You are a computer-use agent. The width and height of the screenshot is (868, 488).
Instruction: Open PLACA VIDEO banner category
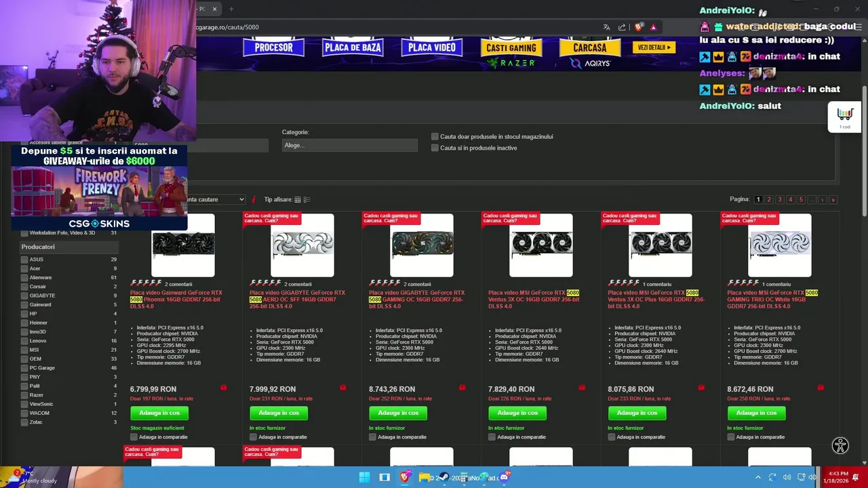(x=432, y=47)
